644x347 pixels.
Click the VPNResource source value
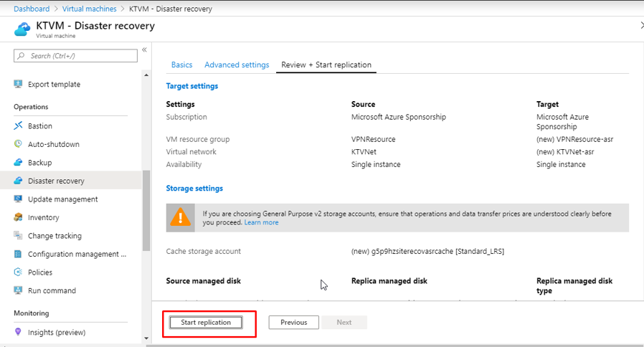(x=374, y=139)
